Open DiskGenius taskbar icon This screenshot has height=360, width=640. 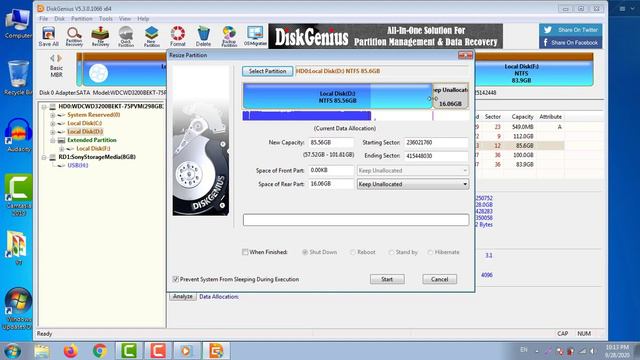[x=216, y=351]
